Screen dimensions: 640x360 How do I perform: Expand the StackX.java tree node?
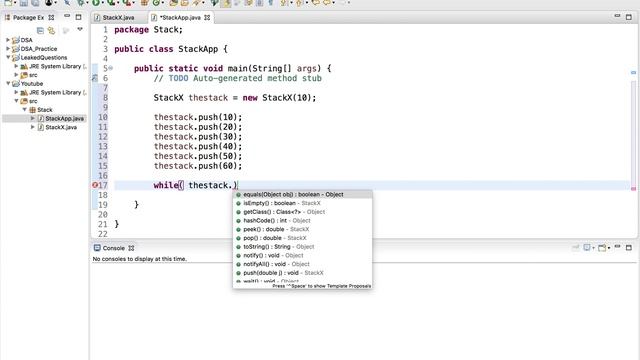click(33, 127)
